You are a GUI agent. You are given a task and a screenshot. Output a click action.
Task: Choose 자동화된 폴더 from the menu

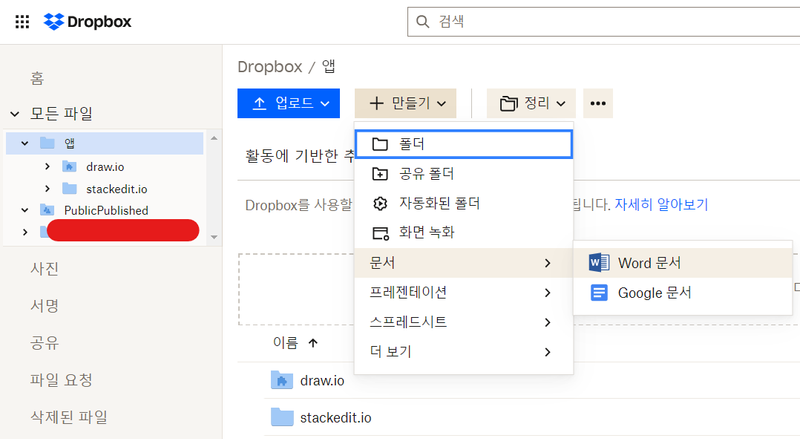[464, 203]
